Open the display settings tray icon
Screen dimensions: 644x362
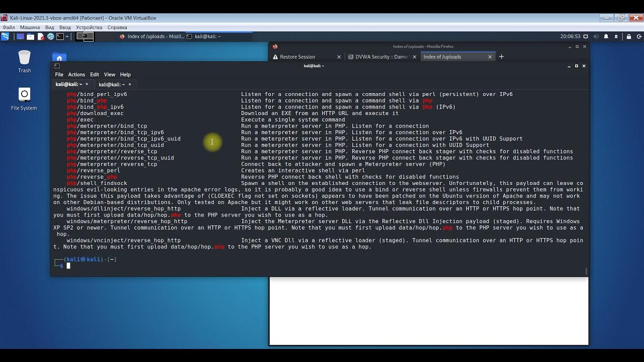pos(587,36)
